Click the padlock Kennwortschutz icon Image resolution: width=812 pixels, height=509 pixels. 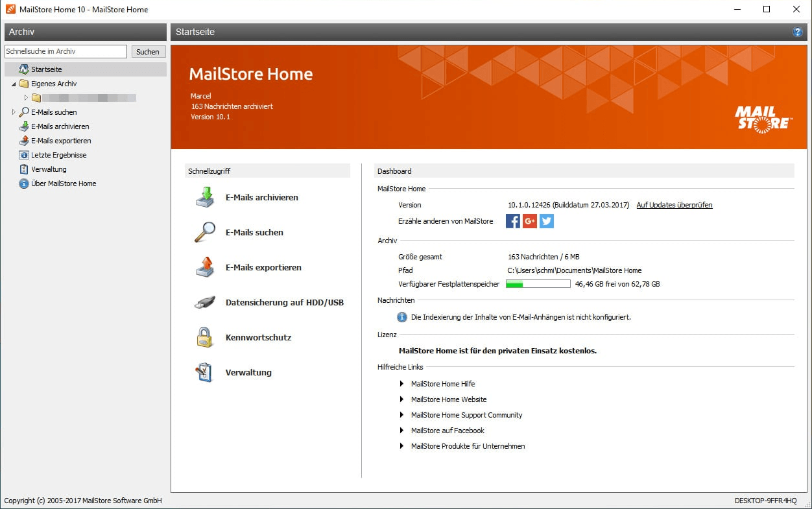click(x=205, y=337)
